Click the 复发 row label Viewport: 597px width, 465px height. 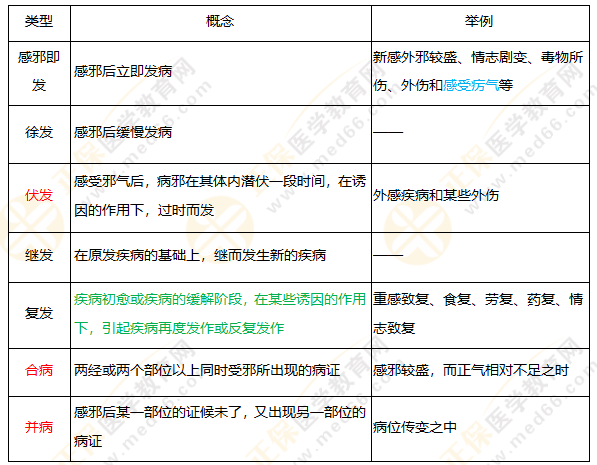pos(39,313)
